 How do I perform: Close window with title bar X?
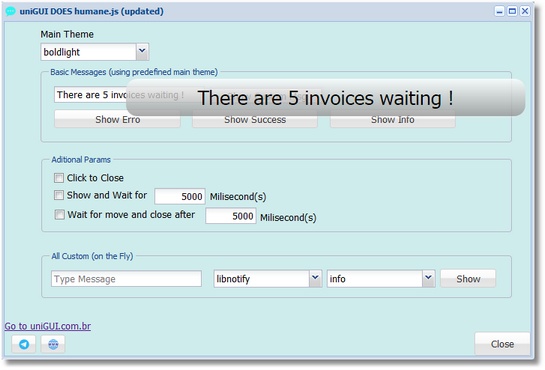coord(525,11)
